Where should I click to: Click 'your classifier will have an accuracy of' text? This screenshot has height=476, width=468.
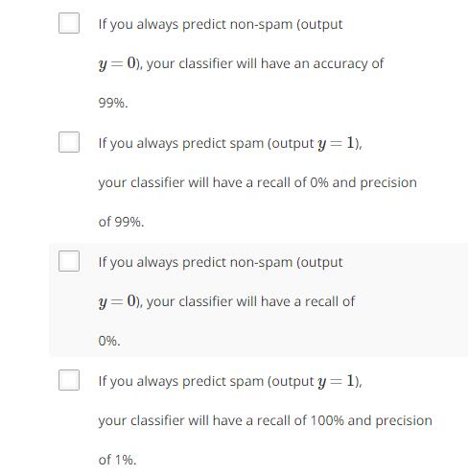(x=265, y=63)
